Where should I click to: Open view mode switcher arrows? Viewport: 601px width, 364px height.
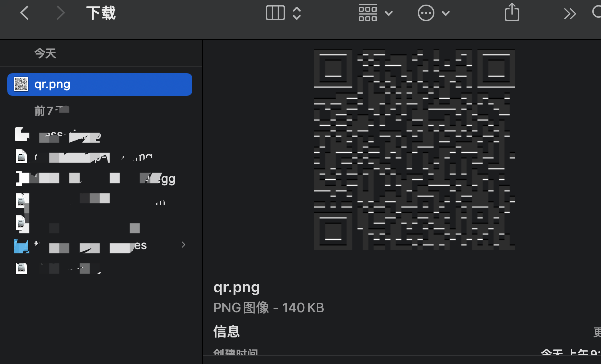297,13
